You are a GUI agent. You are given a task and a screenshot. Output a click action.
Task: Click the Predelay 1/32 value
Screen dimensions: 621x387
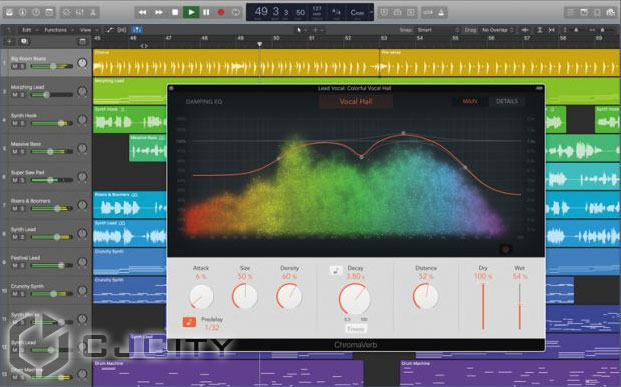(212, 327)
